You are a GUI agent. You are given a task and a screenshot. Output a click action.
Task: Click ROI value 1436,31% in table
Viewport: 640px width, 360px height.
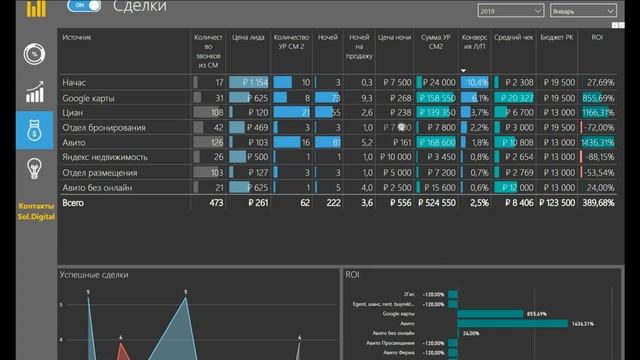point(598,142)
